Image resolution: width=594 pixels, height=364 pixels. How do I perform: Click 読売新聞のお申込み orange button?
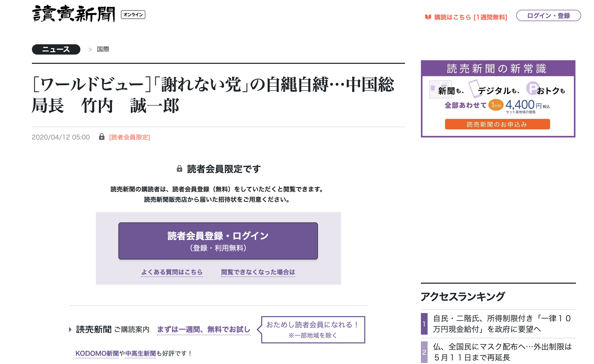(x=497, y=124)
